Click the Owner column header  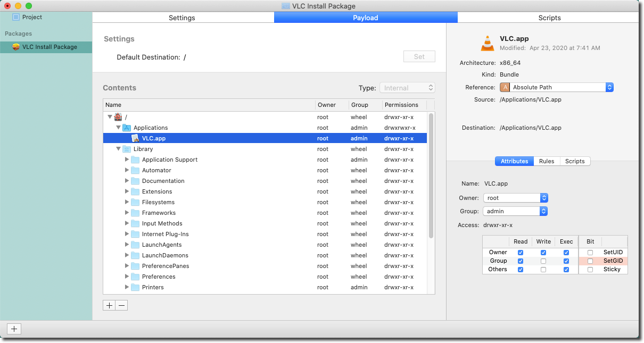tap(332, 105)
